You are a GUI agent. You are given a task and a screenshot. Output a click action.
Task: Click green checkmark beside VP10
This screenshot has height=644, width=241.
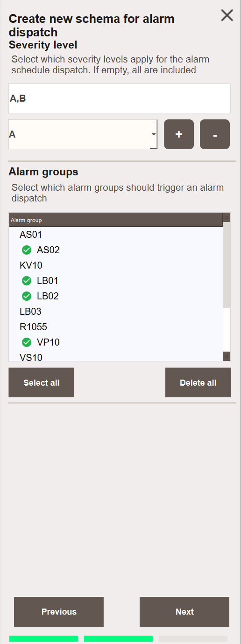(27, 342)
